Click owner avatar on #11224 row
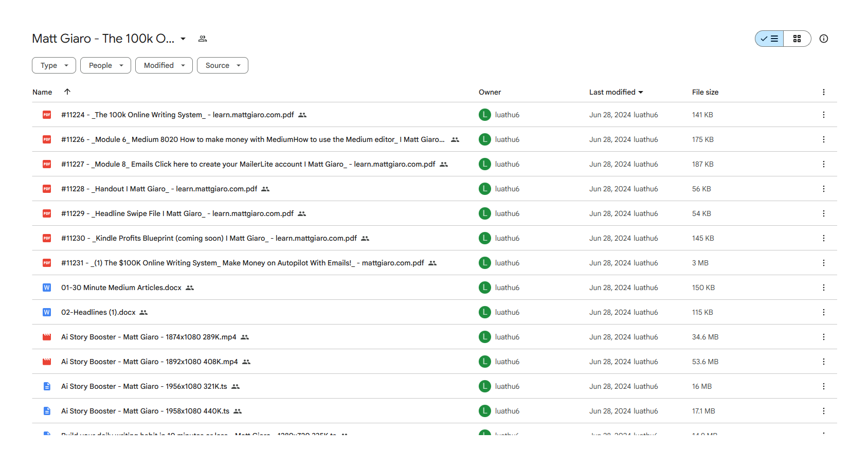 pos(485,115)
